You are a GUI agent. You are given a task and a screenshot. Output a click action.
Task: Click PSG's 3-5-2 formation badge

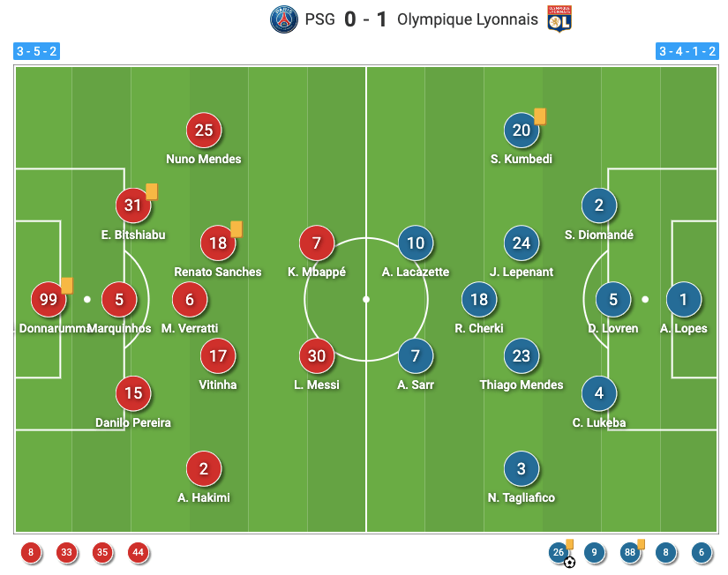tap(37, 51)
